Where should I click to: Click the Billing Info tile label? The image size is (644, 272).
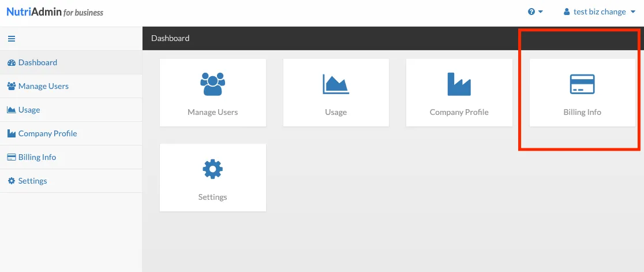coord(582,112)
